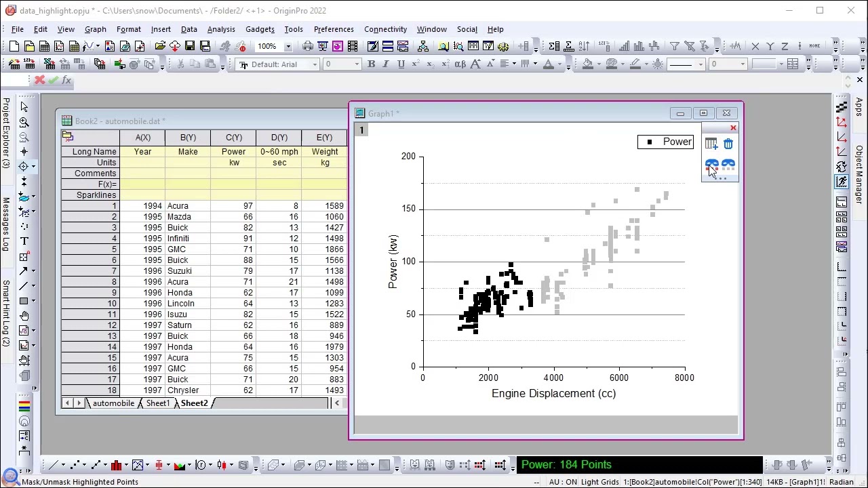Click the blue table-plus icon in the mini toolbar
Image resolution: width=868 pixels, height=488 pixels.
click(711, 144)
